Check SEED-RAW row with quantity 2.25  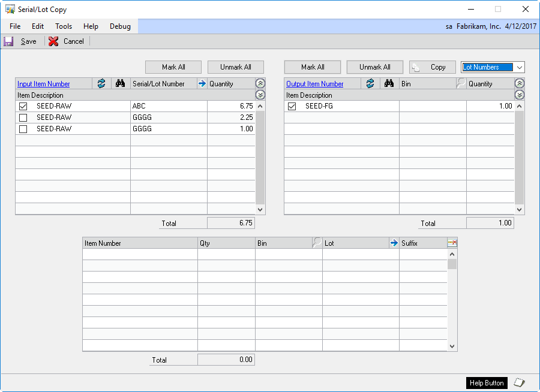23,117
